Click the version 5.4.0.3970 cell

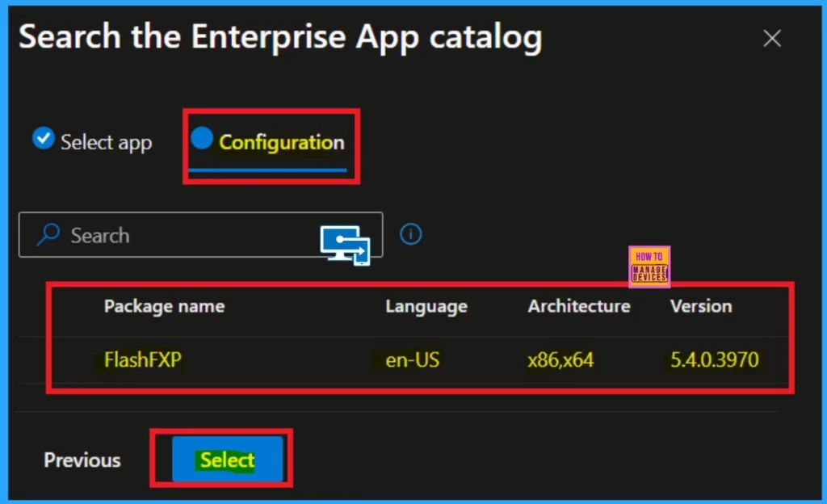tap(714, 360)
